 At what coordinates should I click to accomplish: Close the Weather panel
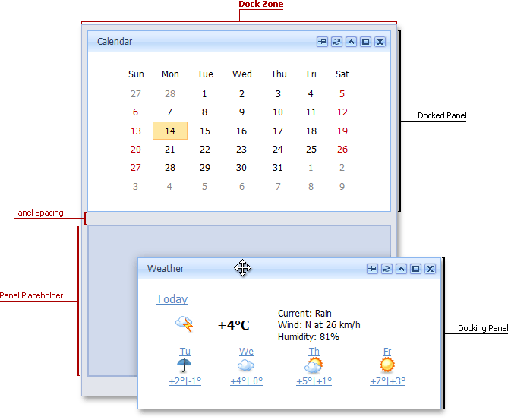(431, 269)
